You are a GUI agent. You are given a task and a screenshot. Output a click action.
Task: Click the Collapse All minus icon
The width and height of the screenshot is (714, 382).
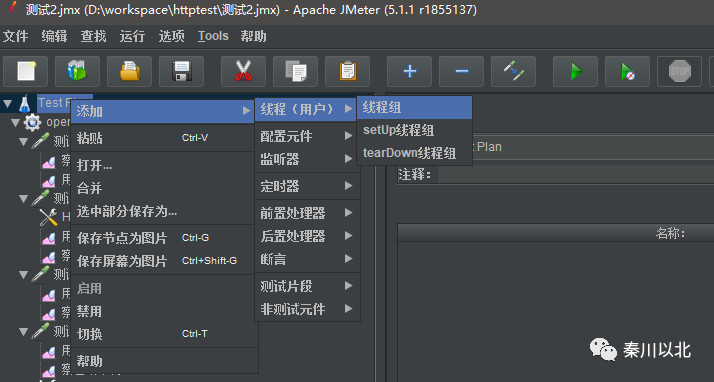click(461, 71)
